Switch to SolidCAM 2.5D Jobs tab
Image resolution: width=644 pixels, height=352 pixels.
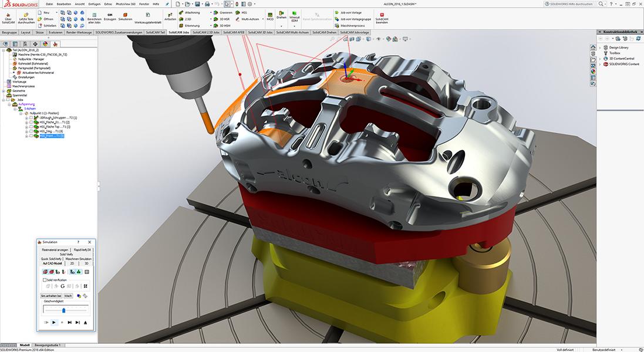[x=206, y=32]
